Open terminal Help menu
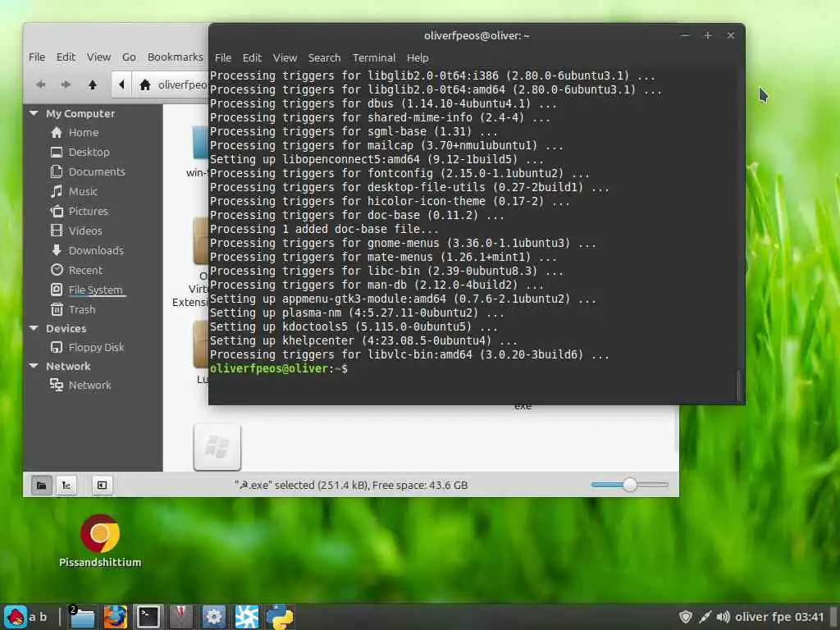 tap(418, 57)
